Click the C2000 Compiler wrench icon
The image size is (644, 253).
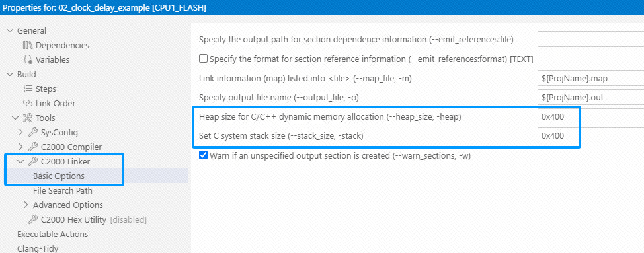(33, 147)
